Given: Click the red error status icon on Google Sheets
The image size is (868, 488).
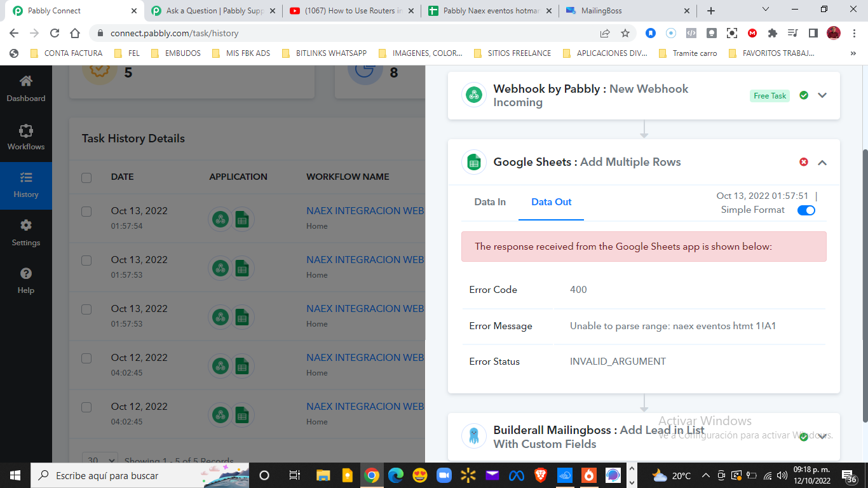Looking at the screenshot, I should tap(804, 162).
